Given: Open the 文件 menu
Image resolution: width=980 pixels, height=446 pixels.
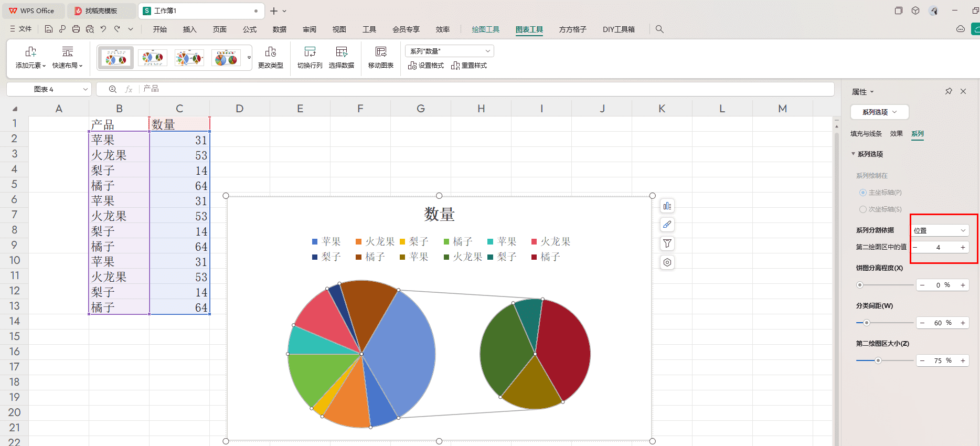Looking at the screenshot, I should [21, 29].
